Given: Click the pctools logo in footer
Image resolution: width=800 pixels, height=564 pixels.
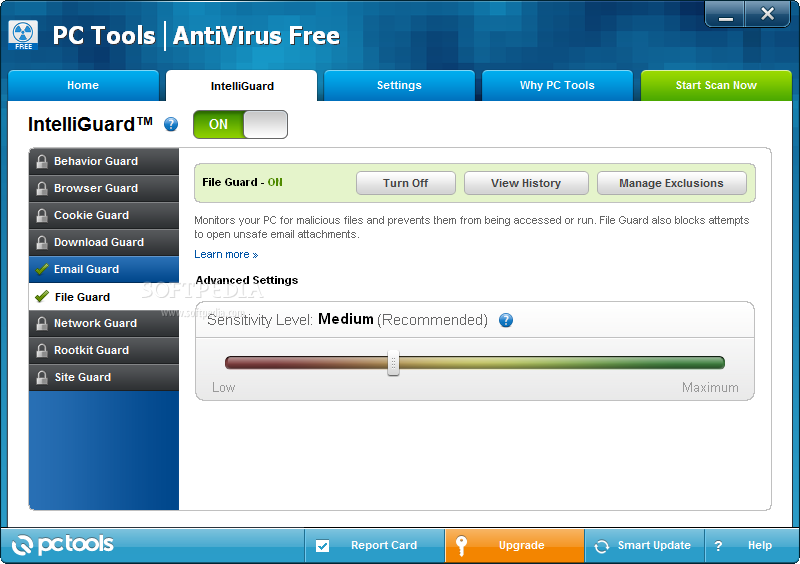Looking at the screenshot, I should point(62,545).
